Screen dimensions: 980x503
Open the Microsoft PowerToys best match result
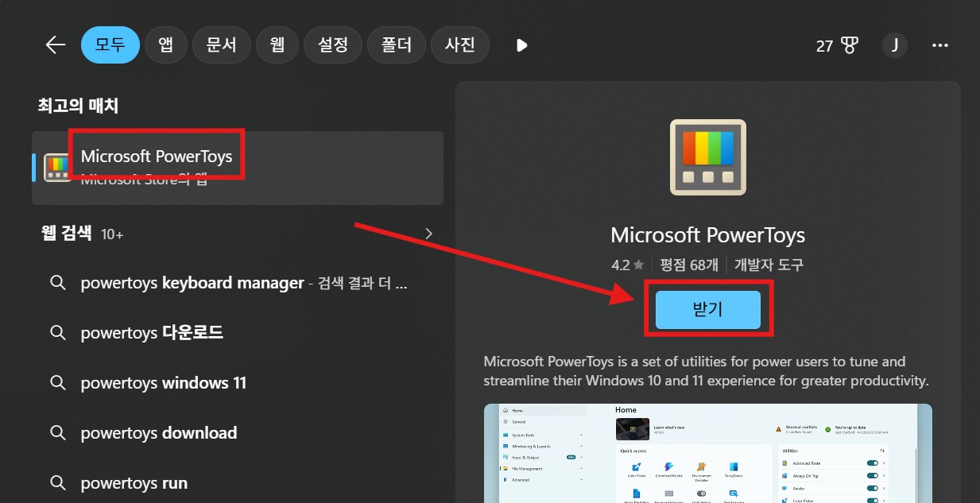[x=238, y=168]
